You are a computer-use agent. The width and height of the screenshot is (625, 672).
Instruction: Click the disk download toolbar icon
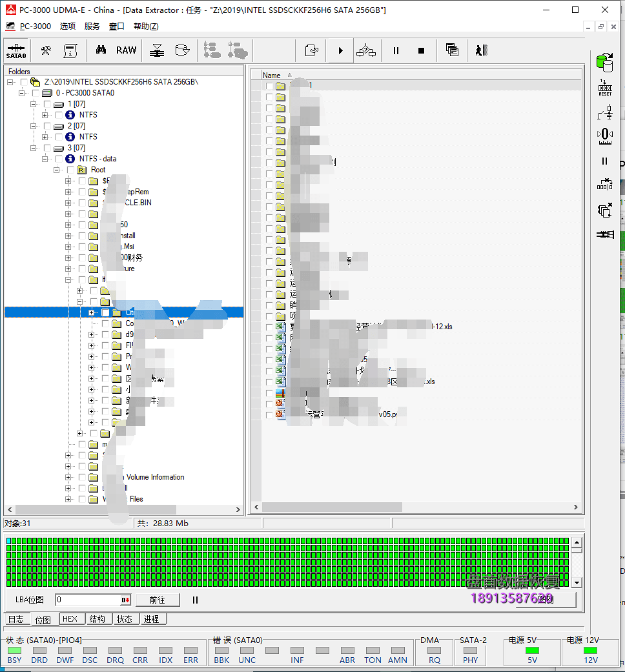pyautogui.click(x=157, y=50)
